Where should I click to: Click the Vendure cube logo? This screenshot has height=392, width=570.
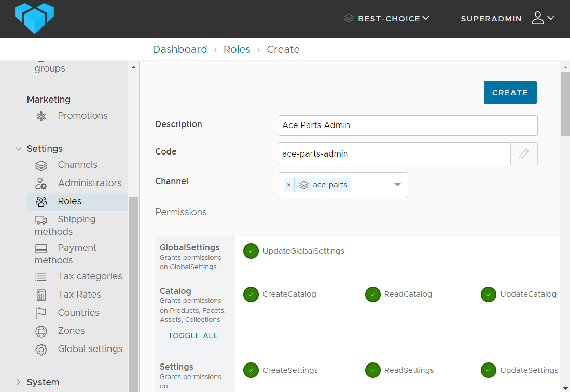(x=34, y=18)
